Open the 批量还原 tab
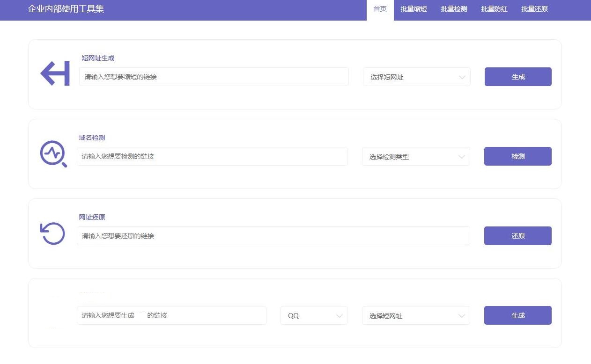This screenshot has width=591, height=364. click(x=534, y=9)
